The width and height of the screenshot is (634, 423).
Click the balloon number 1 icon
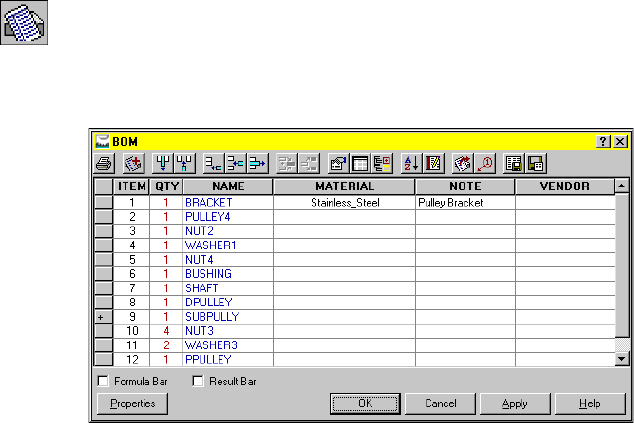point(485,164)
